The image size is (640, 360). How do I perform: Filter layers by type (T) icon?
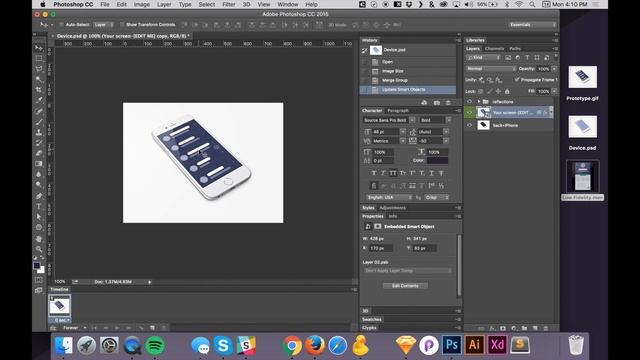[527, 58]
